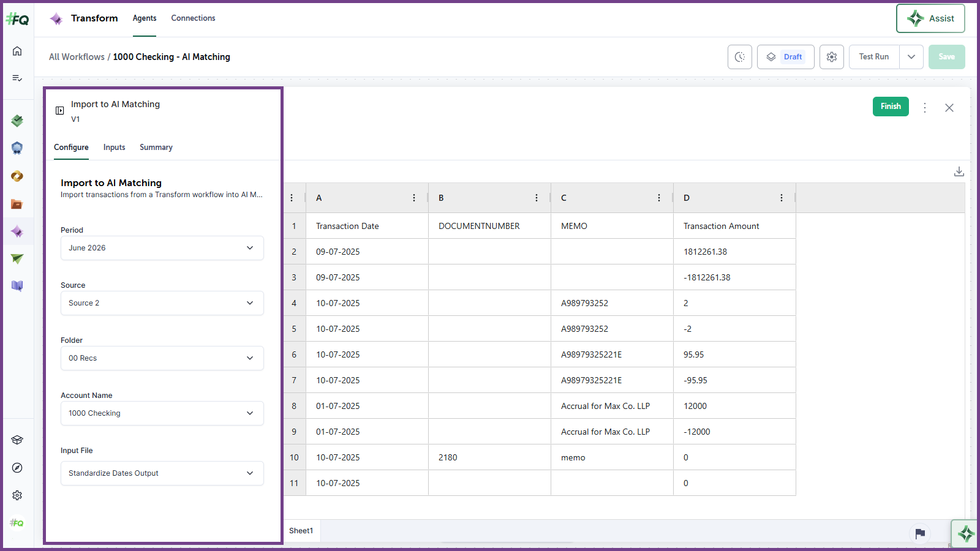Switch to the Inputs tab
Image resolution: width=980 pixels, height=551 pixels.
pos(114,148)
